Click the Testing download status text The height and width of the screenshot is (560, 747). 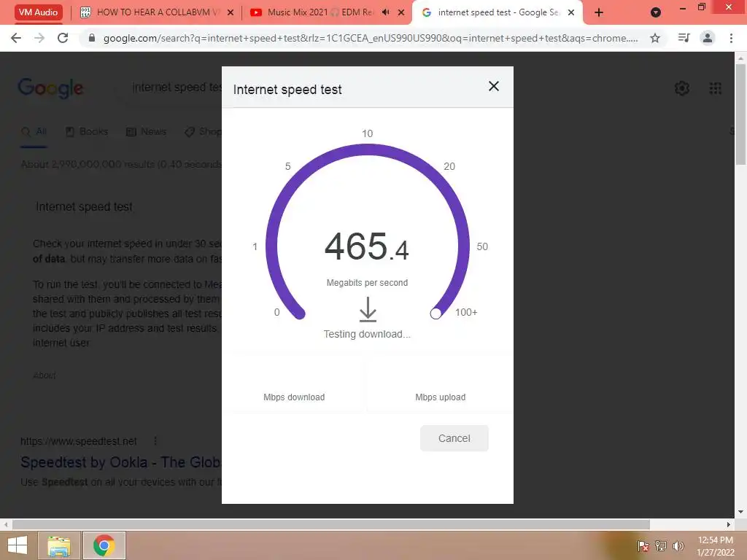click(367, 334)
